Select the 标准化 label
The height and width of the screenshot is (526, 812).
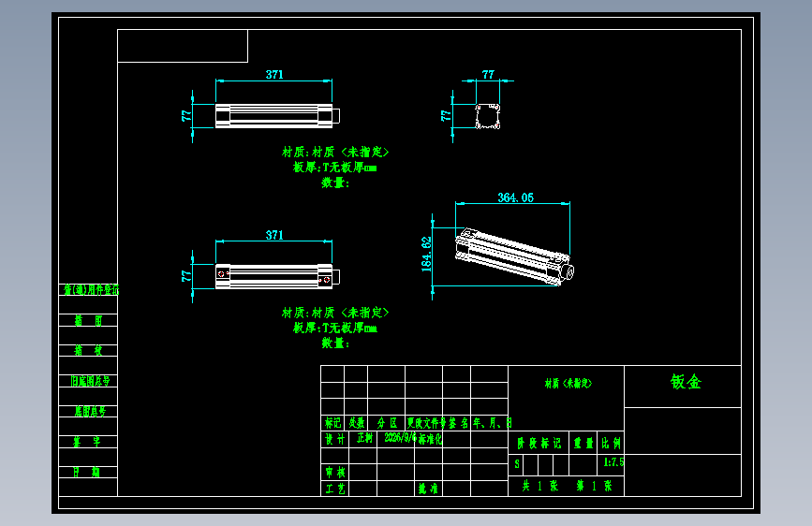[430, 439]
